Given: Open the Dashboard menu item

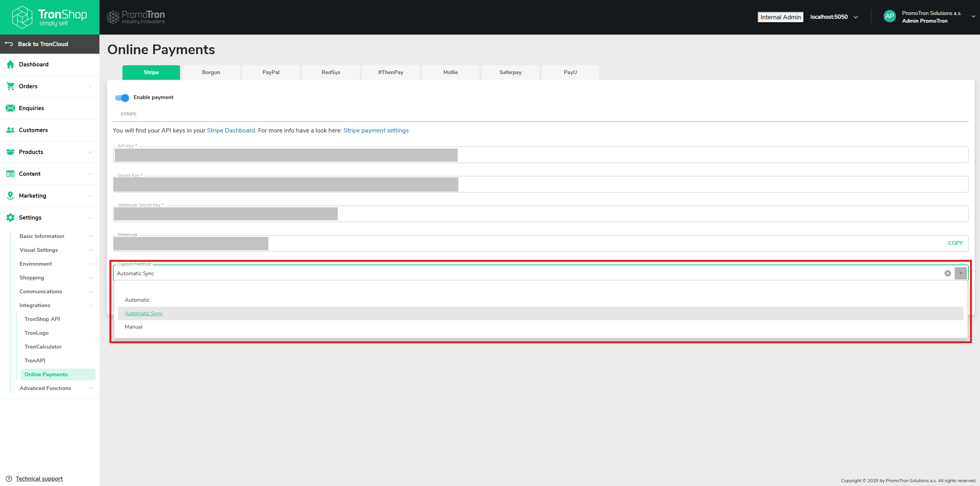Looking at the screenshot, I should pyautogui.click(x=50, y=64).
